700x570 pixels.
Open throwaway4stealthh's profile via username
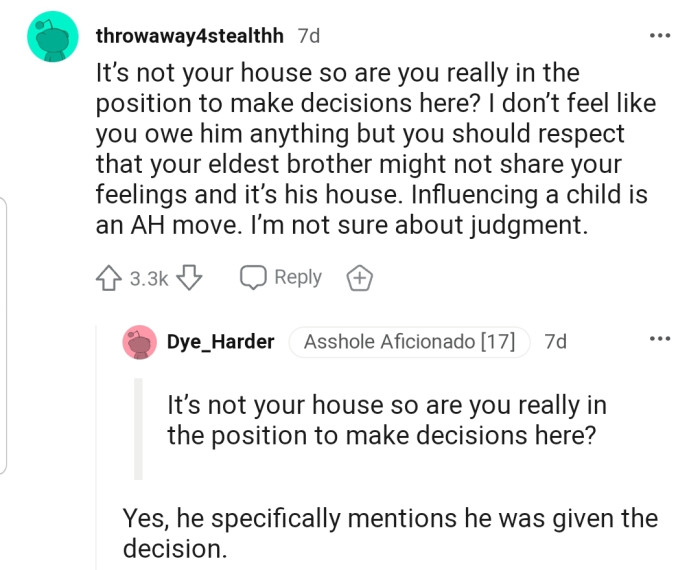tap(192, 36)
